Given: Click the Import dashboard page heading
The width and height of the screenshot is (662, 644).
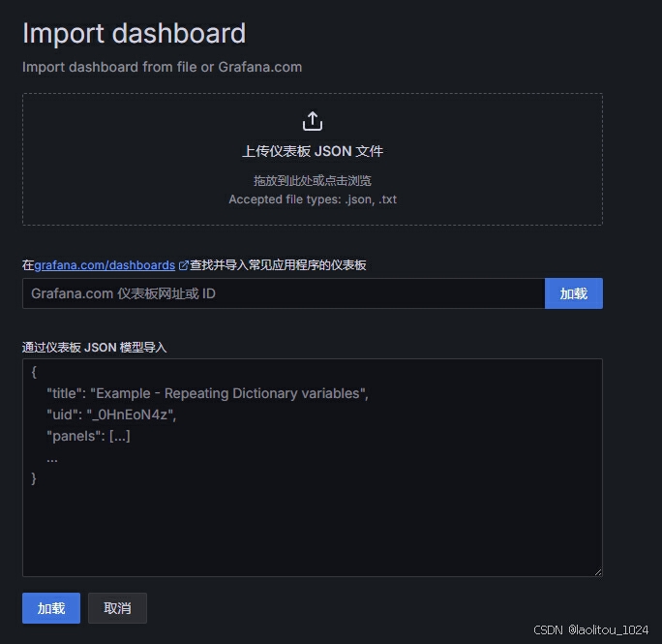Looking at the screenshot, I should pyautogui.click(x=134, y=33).
